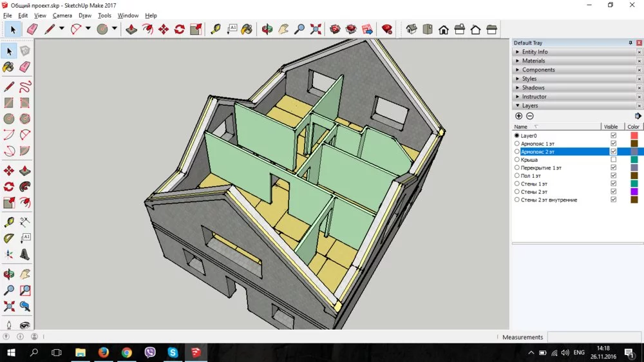Enable visibility for the Крыша layer
Image resolution: width=644 pixels, height=362 pixels.
tap(613, 160)
